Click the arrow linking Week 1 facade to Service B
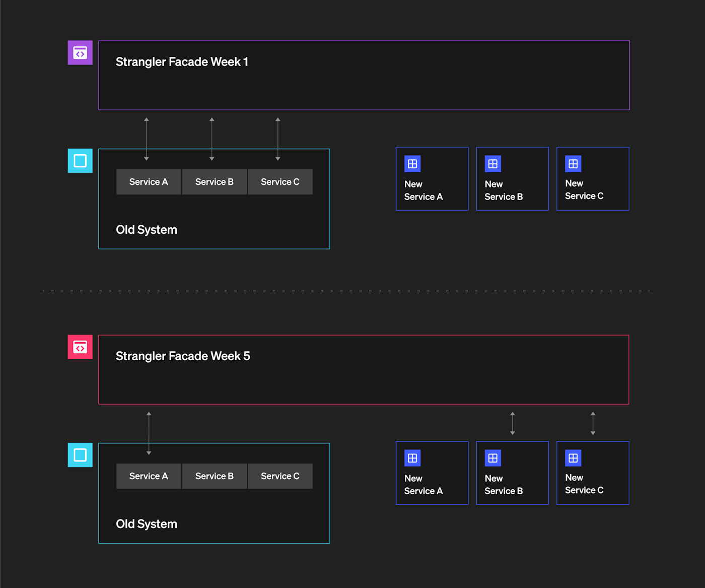Image resolution: width=705 pixels, height=588 pixels. [212, 139]
